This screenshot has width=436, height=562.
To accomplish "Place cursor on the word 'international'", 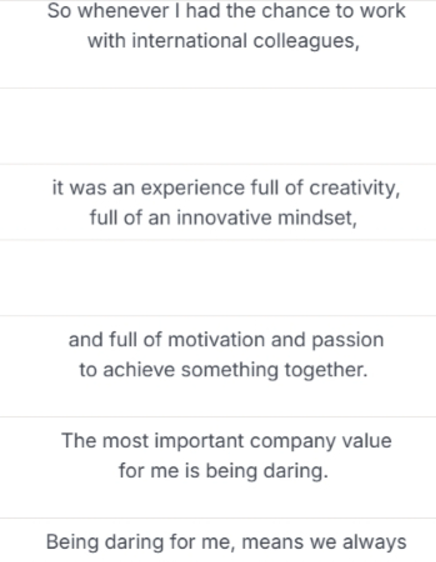I will tap(189, 41).
